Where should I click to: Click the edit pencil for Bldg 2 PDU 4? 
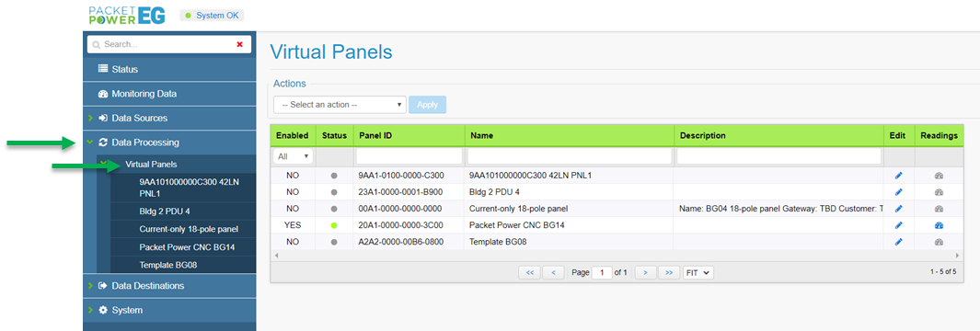pos(899,192)
